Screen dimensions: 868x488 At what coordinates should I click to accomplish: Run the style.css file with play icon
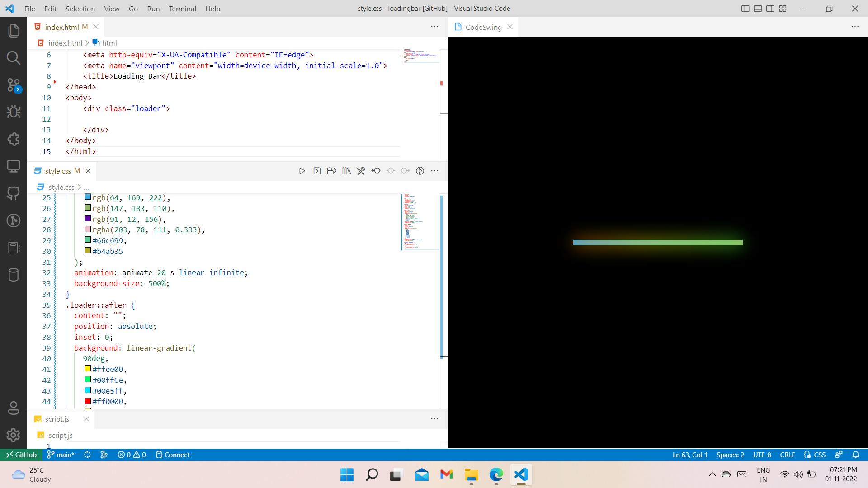tap(302, 171)
